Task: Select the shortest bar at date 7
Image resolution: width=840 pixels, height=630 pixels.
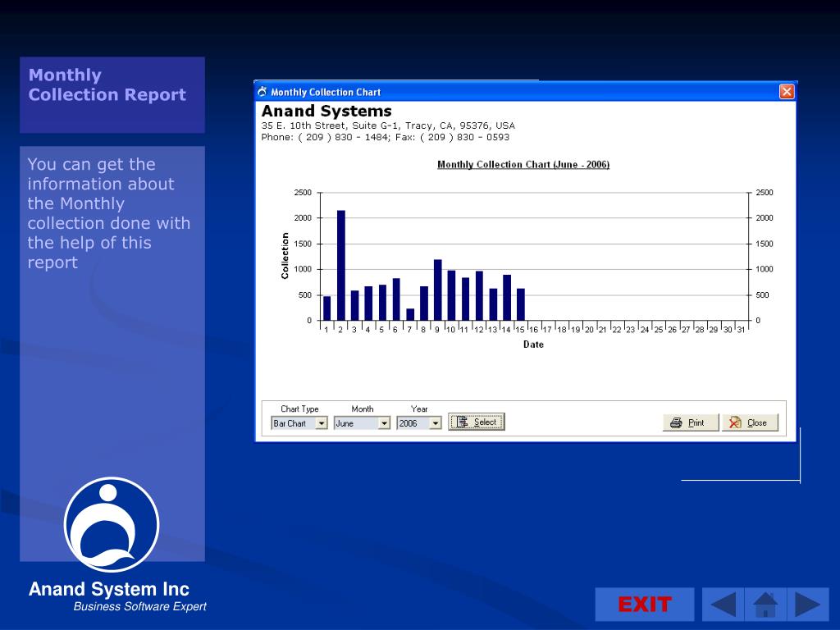Action: click(x=410, y=314)
